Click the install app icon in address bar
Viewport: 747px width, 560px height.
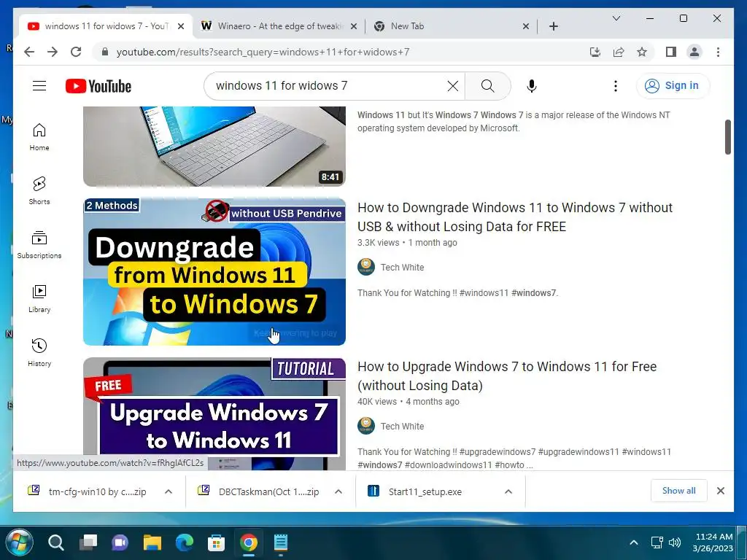[x=595, y=52]
